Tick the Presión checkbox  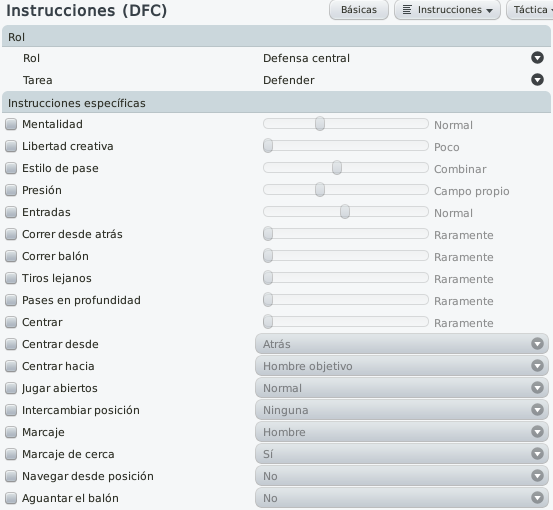click(x=11, y=190)
